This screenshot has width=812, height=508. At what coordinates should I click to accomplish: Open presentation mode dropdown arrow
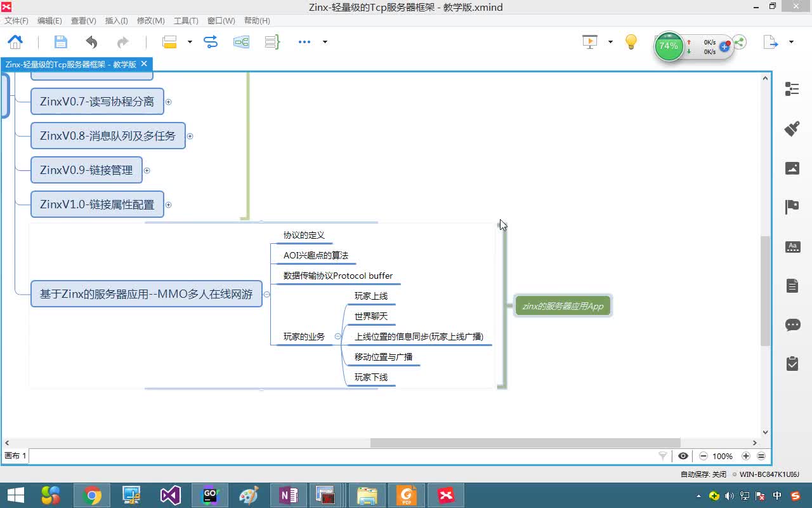click(x=610, y=42)
